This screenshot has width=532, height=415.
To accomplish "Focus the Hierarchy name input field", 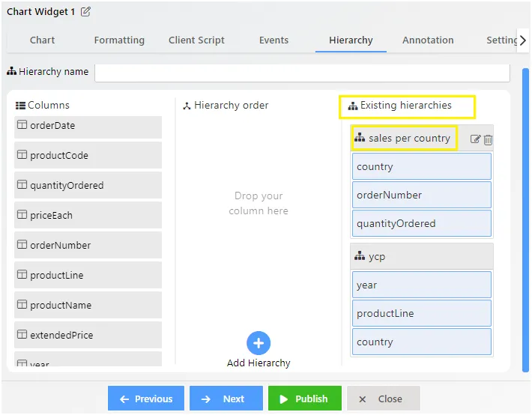I will [302, 72].
